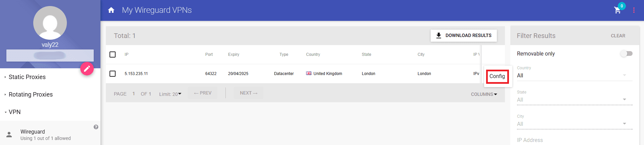The height and width of the screenshot is (145, 644).
Task: Expand Static Proxies in sidebar
Action: 27,77
